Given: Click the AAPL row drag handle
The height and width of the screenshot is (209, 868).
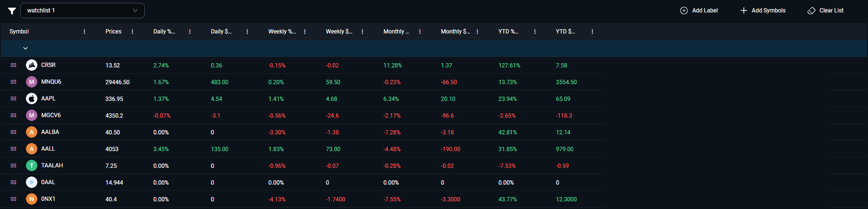Looking at the screenshot, I should point(13,99).
